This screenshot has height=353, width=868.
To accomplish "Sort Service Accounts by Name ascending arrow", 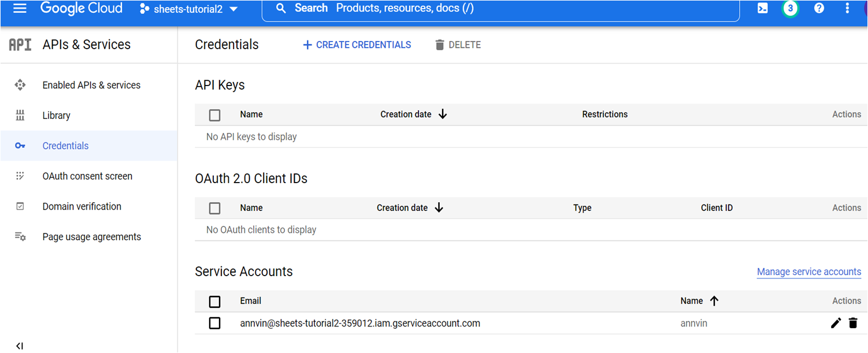I will pyautogui.click(x=714, y=301).
